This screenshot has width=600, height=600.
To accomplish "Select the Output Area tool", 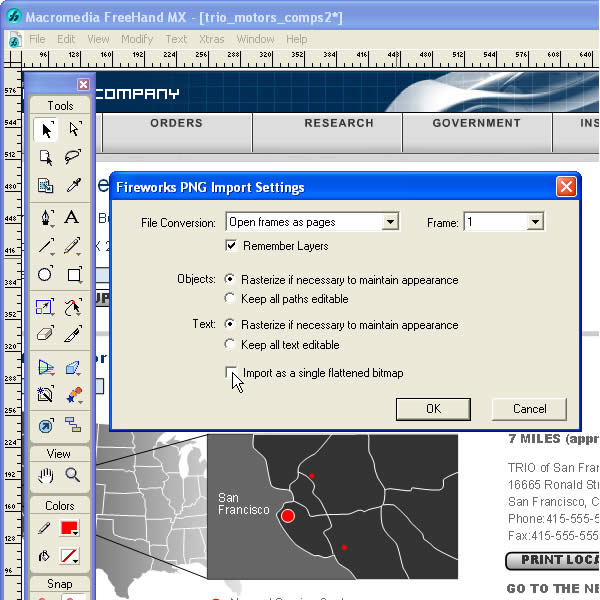I will click(46, 186).
